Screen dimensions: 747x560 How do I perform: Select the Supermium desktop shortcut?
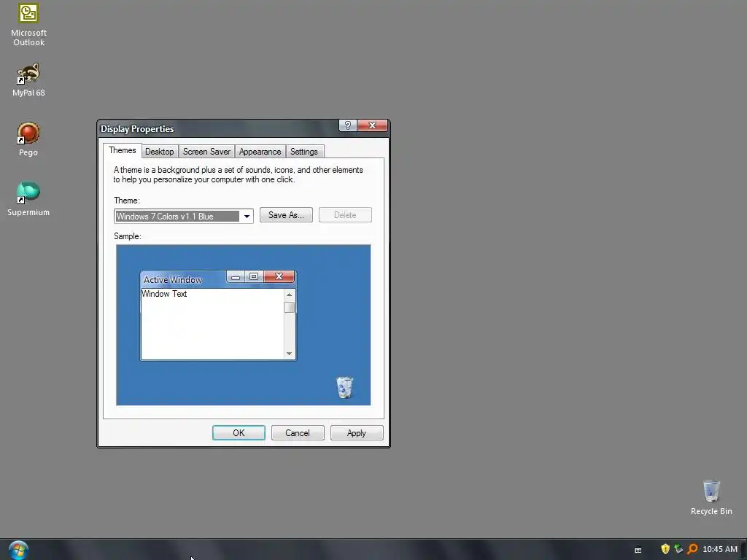(28, 199)
